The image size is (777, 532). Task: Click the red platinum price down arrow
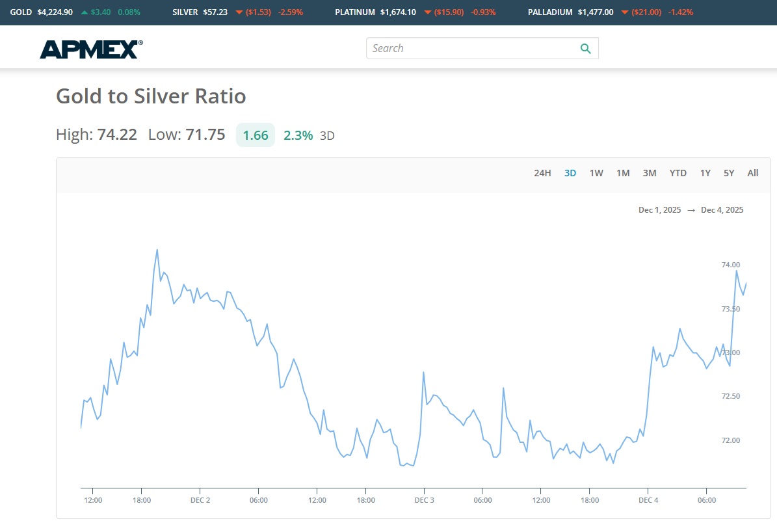coord(427,12)
